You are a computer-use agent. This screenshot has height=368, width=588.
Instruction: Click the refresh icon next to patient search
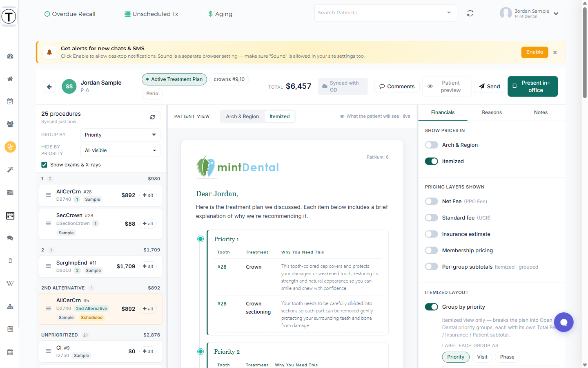click(x=470, y=13)
